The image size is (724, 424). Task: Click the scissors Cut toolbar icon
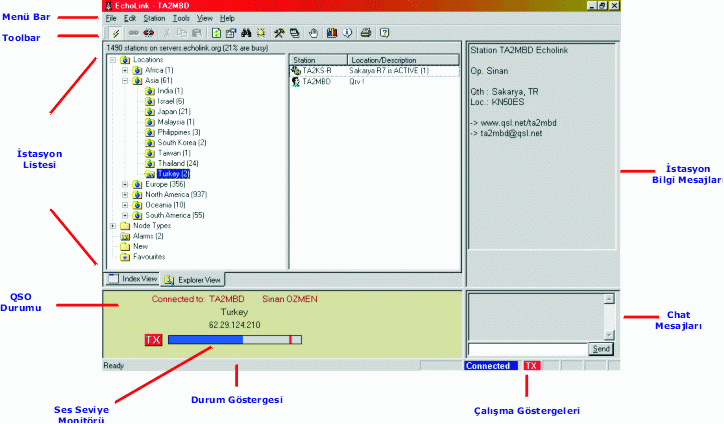(167, 33)
